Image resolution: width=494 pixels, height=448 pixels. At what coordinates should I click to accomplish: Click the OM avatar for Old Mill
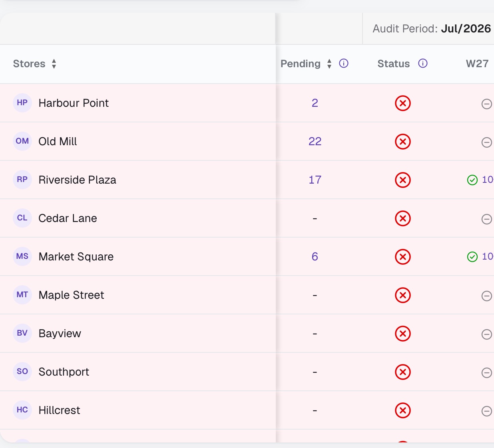[22, 141]
